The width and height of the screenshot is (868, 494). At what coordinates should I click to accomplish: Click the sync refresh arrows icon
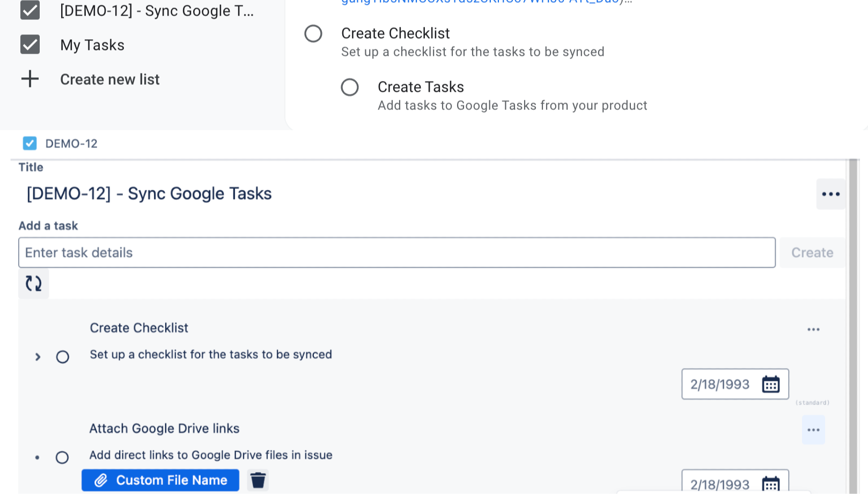(34, 283)
